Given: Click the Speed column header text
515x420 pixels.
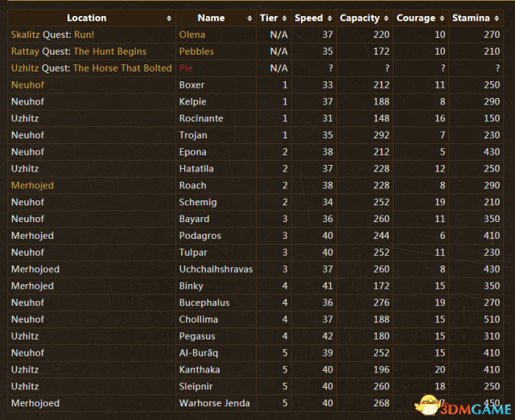Looking at the screenshot, I should tap(309, 18).
